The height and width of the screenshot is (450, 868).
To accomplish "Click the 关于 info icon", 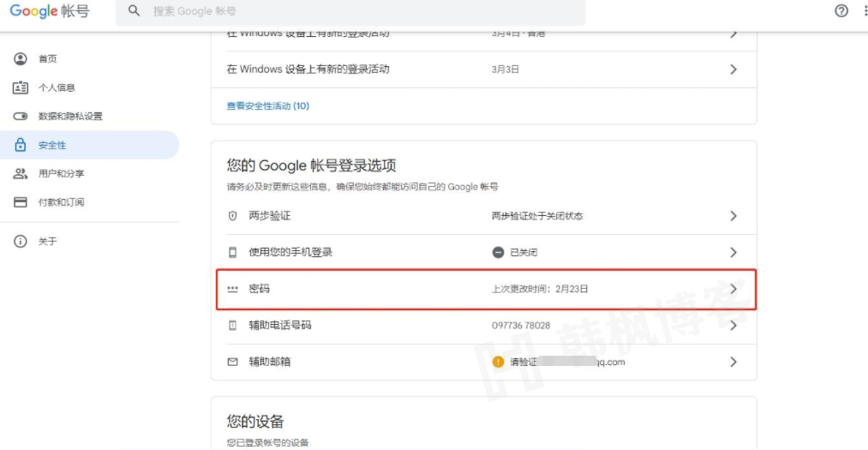I will (x=21, y=242).
